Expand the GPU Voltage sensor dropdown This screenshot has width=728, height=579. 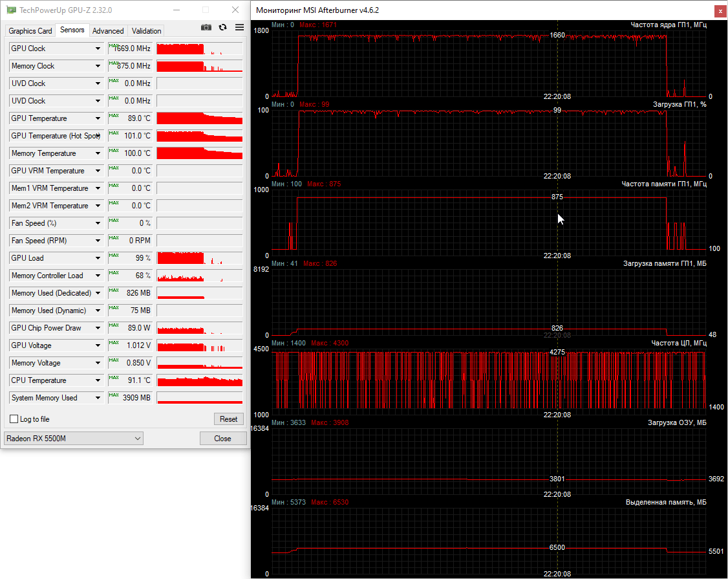[x=98, y=345]
